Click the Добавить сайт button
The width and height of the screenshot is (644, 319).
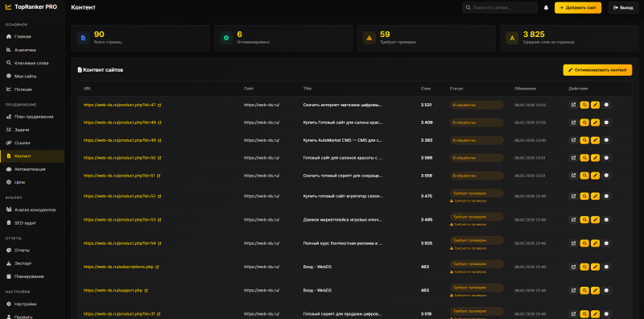(x=578, y=8)
